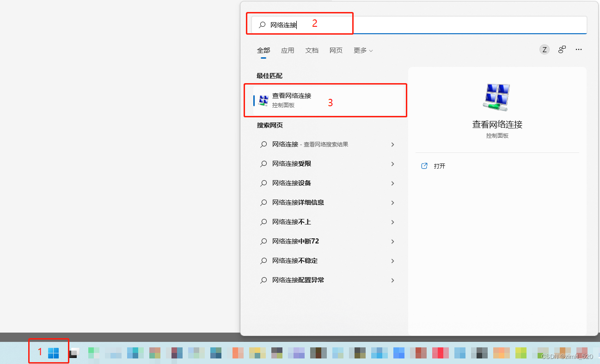Image resolution: width=600 pixels, height=364 pixels.
Task: Click the external-link icon beside 打开
Action: point(424,165)
